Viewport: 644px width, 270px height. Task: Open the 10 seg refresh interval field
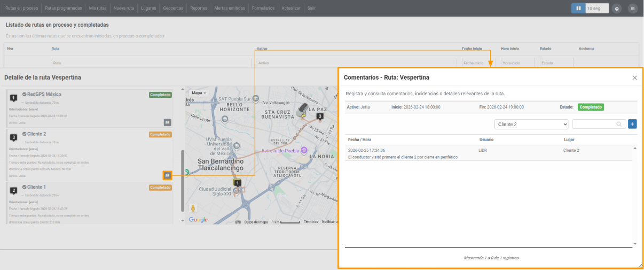[x=597, y=9]
